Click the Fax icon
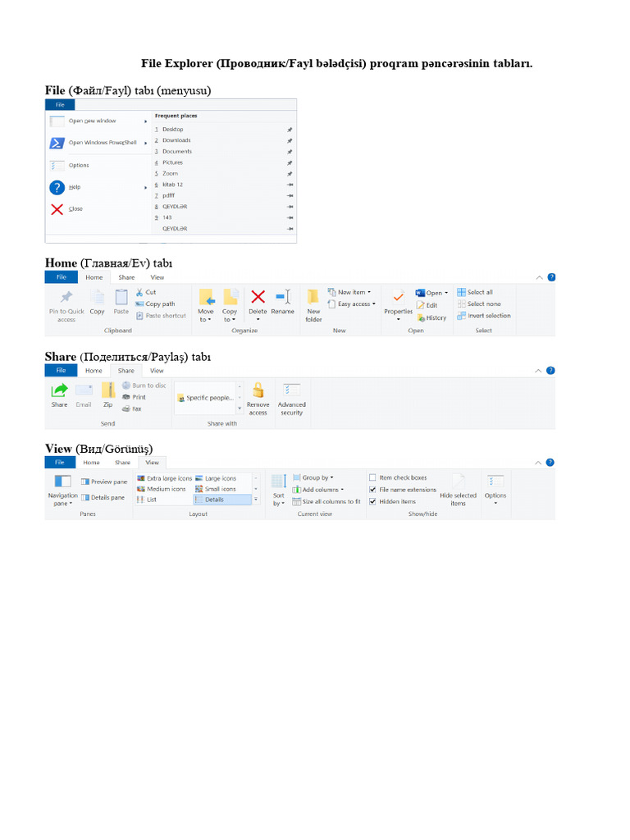Viewport: 630px width, 840px height. [126, 409]
